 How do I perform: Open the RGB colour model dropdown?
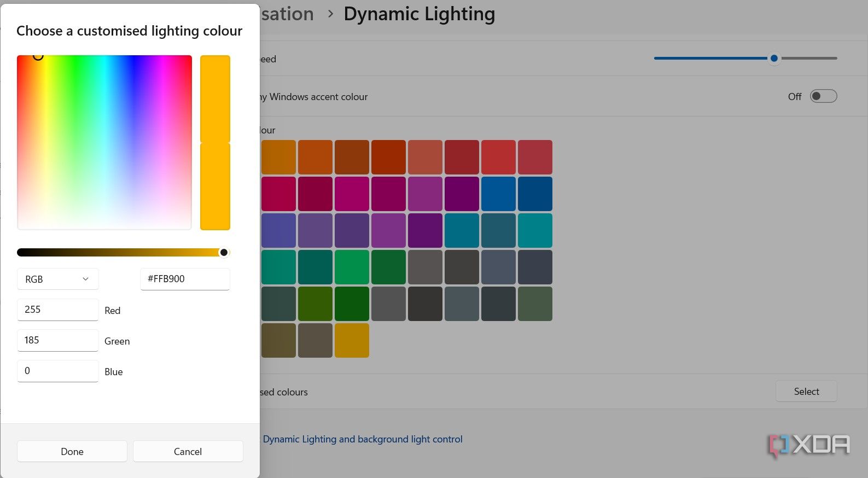58,279
